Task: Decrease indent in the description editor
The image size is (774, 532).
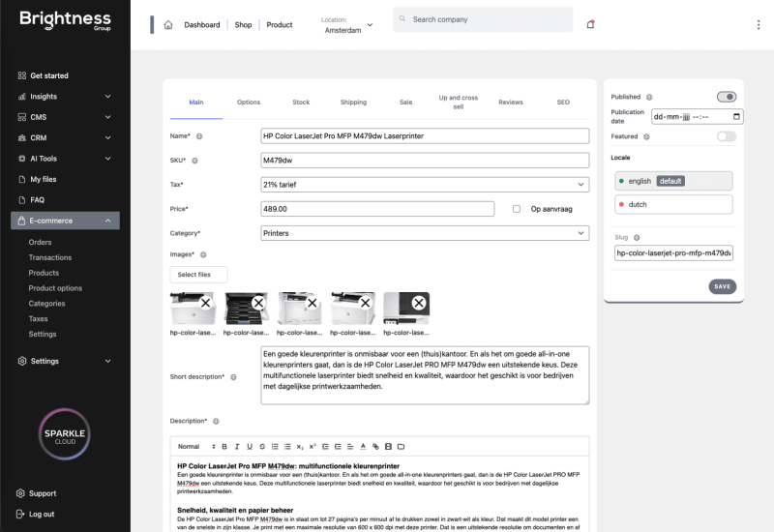Action: (x=325, y=446)
